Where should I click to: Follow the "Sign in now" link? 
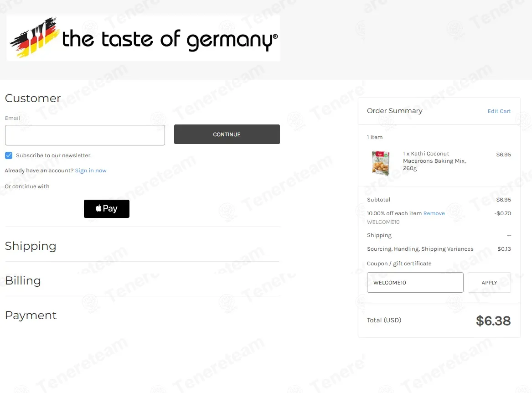point(91,171)
